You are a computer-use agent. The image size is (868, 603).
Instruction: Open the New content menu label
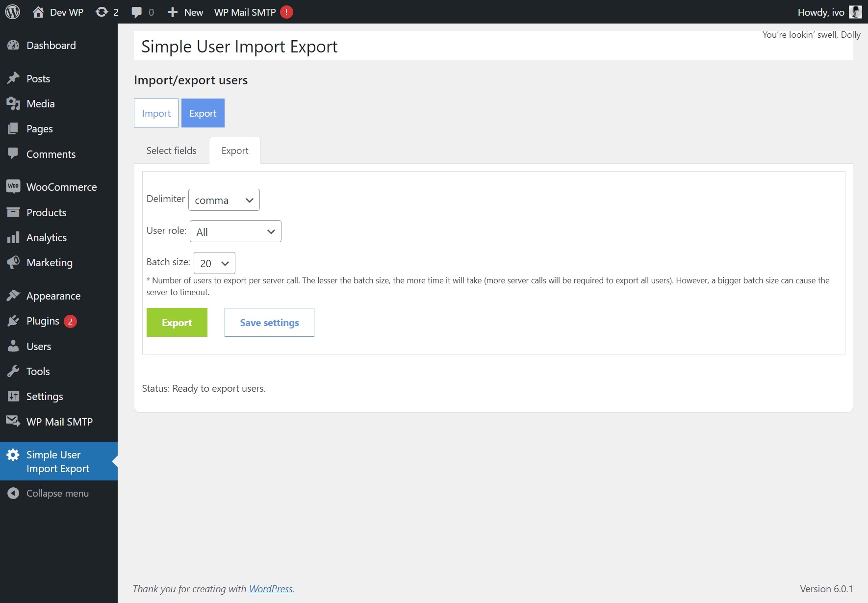[194, 12]
